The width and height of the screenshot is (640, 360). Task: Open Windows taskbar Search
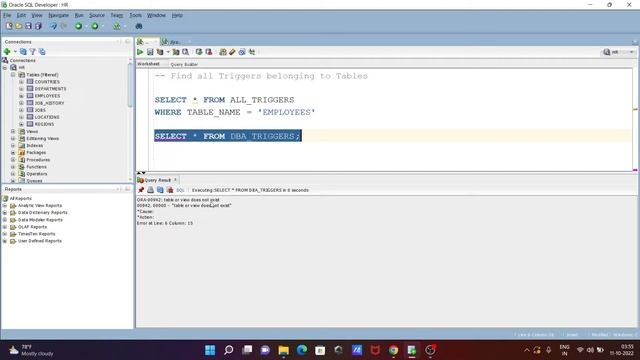229,350
